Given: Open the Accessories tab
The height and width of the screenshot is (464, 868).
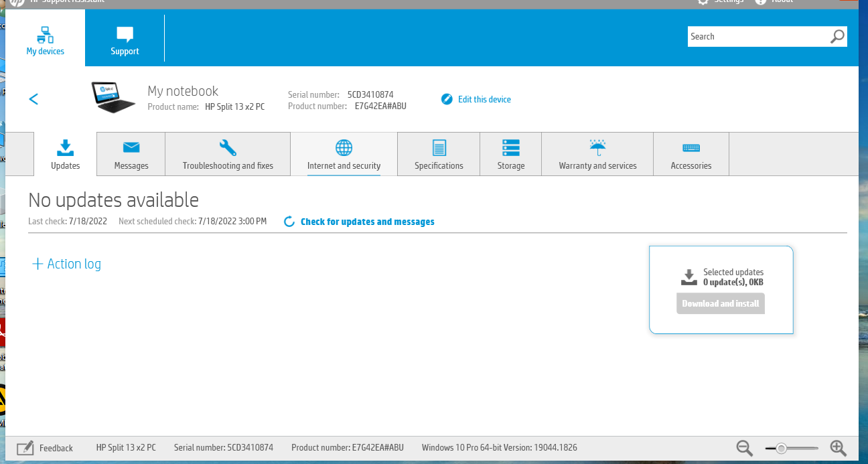Looking at the screenshot, I should (691, 154).
